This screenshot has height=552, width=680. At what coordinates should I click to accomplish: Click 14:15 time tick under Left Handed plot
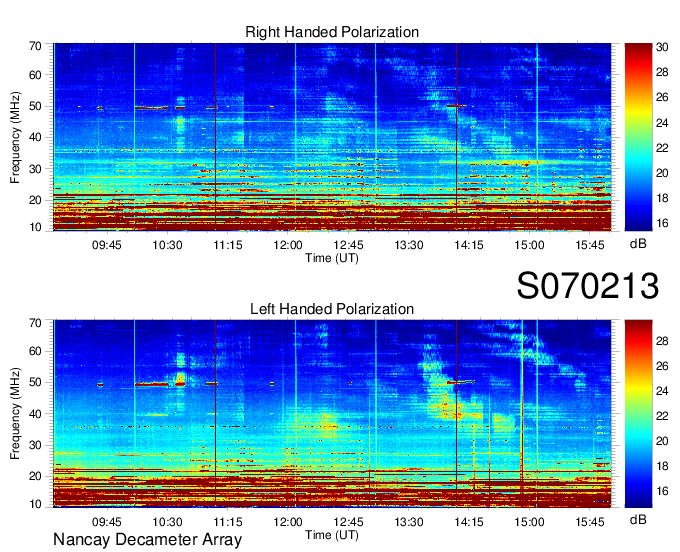click(469, 522)
